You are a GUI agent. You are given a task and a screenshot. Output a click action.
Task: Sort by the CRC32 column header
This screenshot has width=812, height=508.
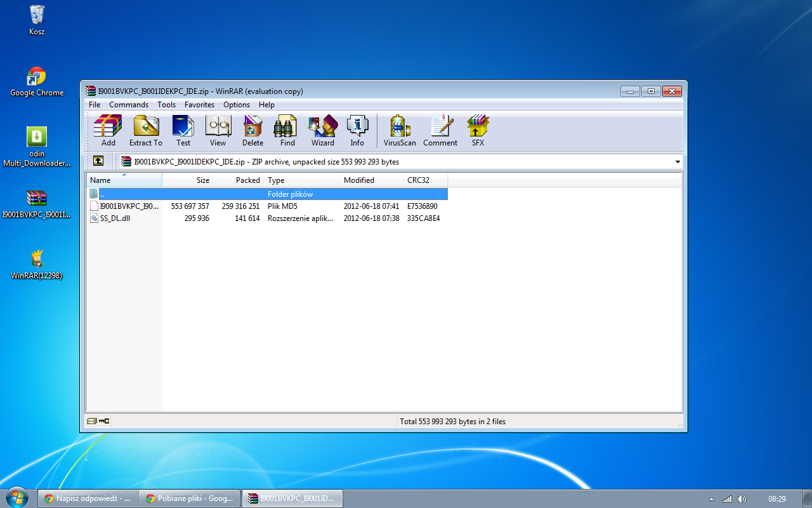click(426, 180)
